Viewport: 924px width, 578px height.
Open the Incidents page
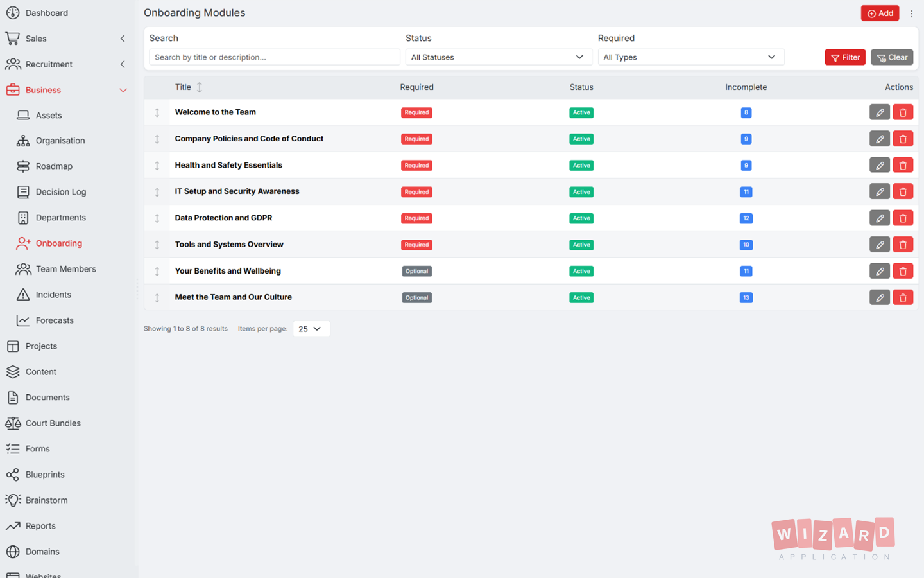53,295
